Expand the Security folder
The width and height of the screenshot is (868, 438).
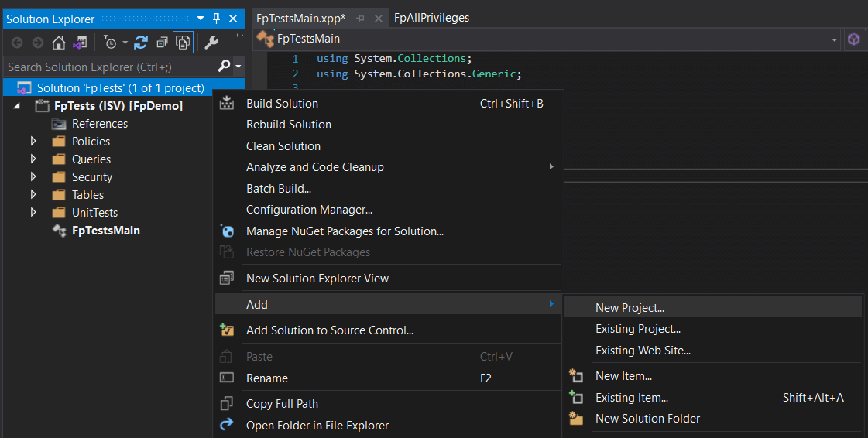(33, 177)
